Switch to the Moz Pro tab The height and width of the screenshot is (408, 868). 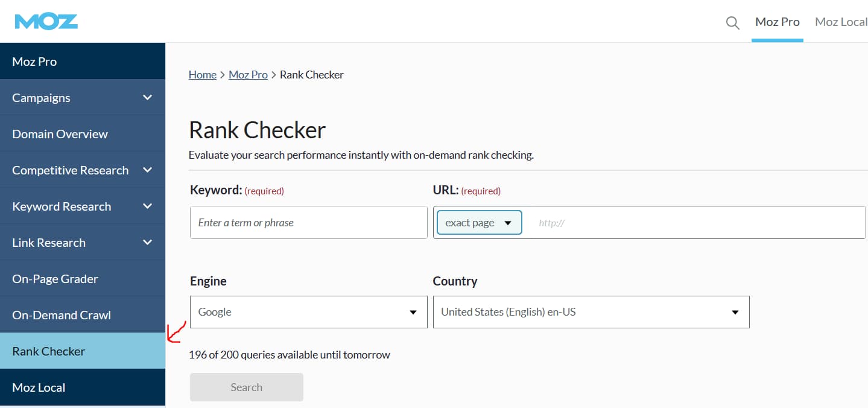point(777,22)
